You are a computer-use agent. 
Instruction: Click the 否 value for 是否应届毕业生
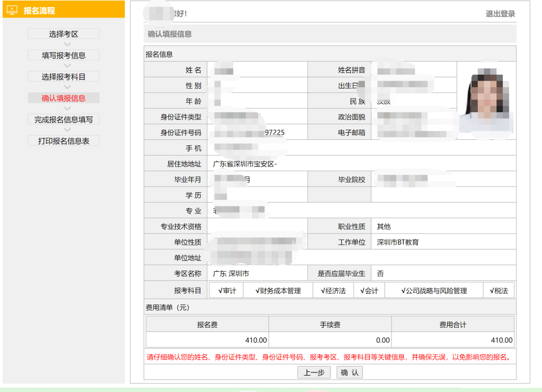coord(380,274)
